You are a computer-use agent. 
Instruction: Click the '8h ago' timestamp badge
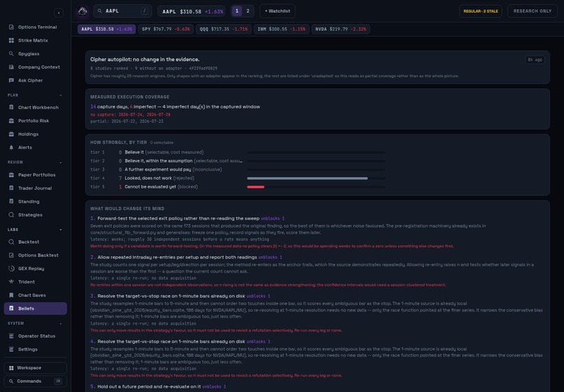(x=535, y=59)
